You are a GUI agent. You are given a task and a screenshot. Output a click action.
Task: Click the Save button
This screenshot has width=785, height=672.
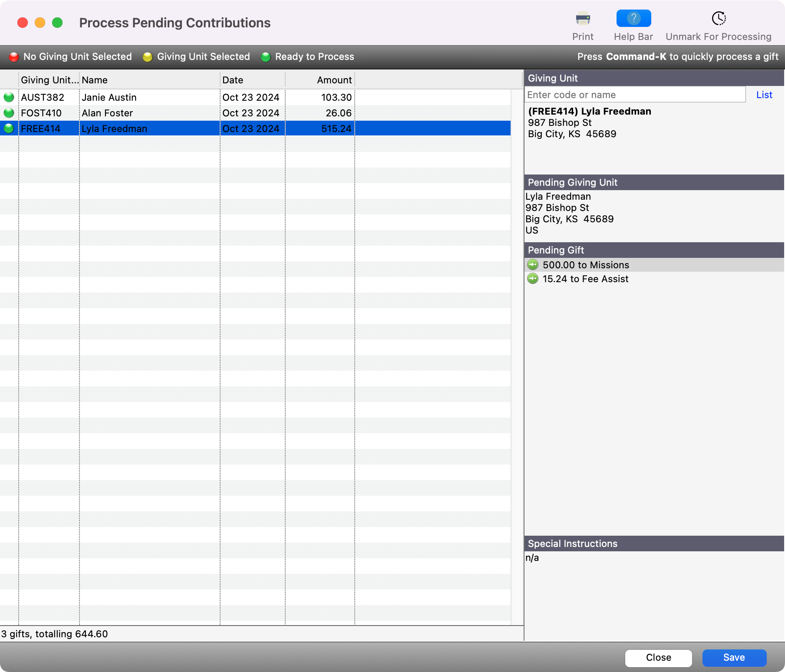[734, 658]
